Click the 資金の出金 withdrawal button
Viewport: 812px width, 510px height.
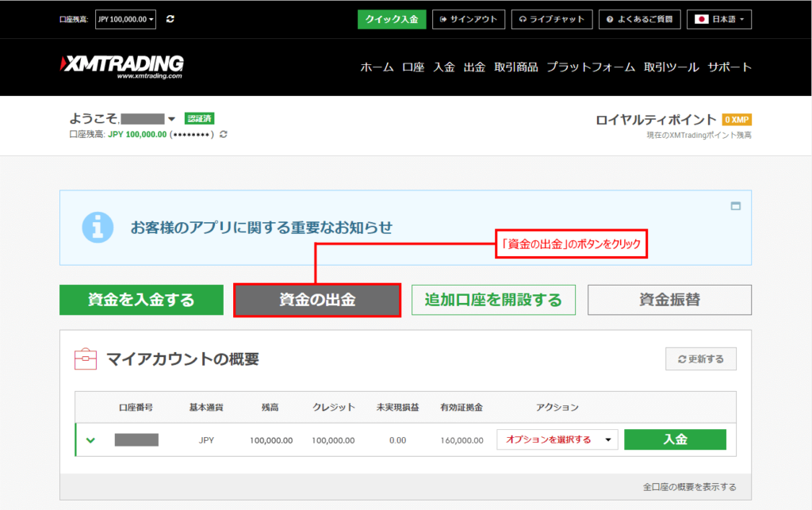317,300
